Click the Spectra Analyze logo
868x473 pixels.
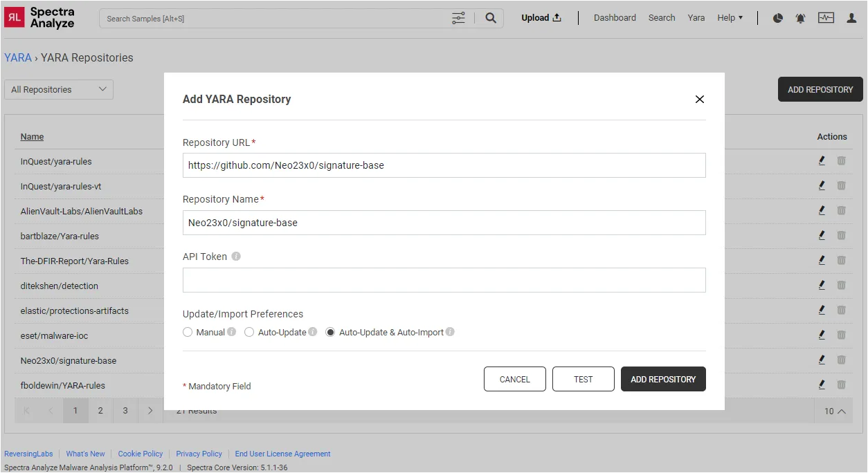tap(39, 18)
